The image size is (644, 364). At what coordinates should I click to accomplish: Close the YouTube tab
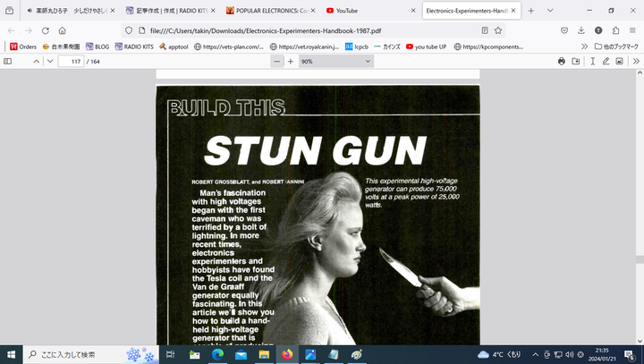[413, 11]
